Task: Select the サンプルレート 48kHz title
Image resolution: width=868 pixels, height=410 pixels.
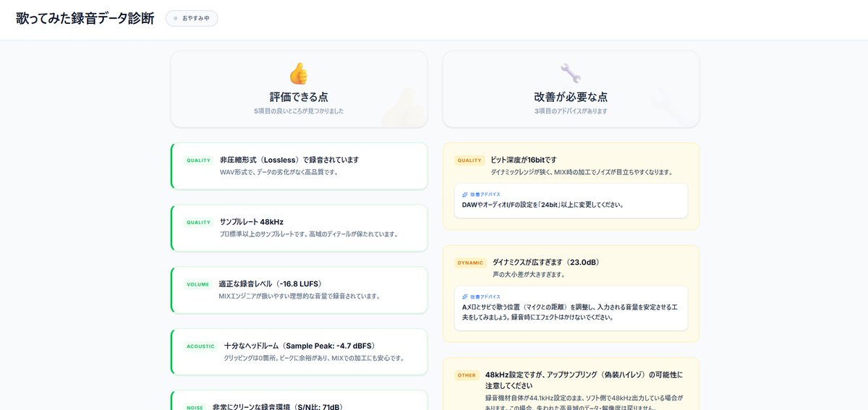Action: click(x=252, y=222)
